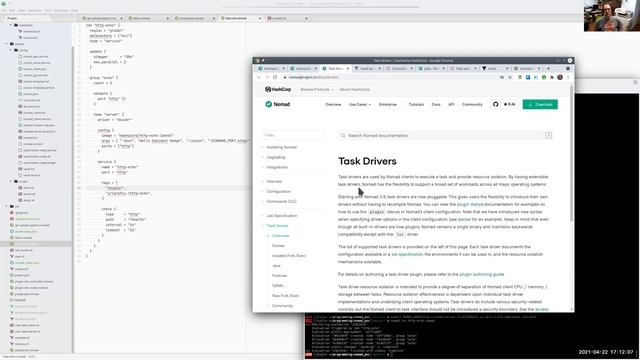640x360 pixels.
Task: Click the Chrome three-dot menu icon
Action: (568, 77)
